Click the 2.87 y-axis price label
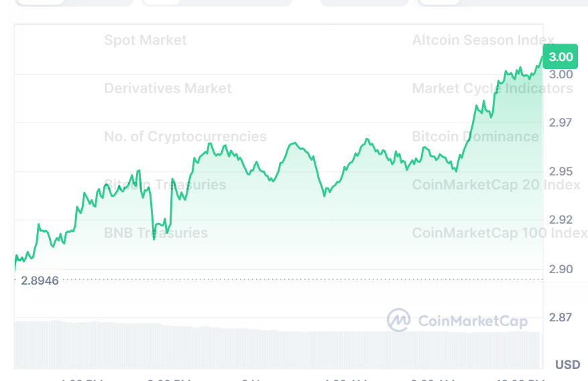 click(561, 317)
